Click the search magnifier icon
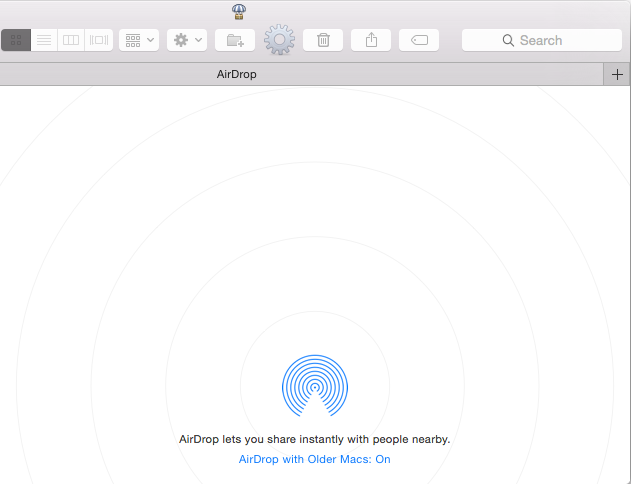This screenshot has width=631, height=484. (x=508, y=40)
